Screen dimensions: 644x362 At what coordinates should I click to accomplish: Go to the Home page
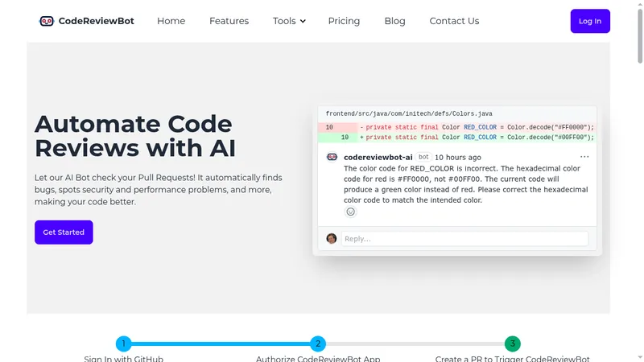(x=171, y=21)
